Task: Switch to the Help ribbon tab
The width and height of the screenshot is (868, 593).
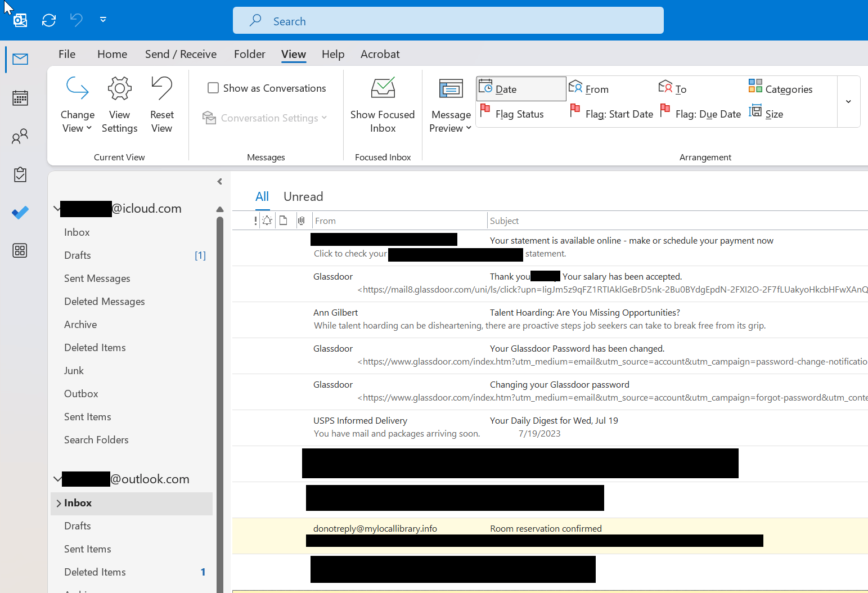Action: (333, 54)
